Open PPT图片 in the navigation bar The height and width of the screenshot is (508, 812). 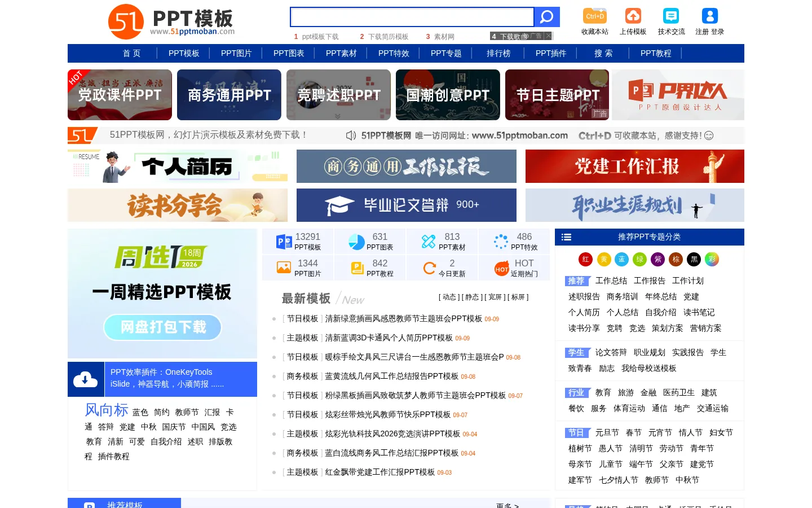coord(236,53)
